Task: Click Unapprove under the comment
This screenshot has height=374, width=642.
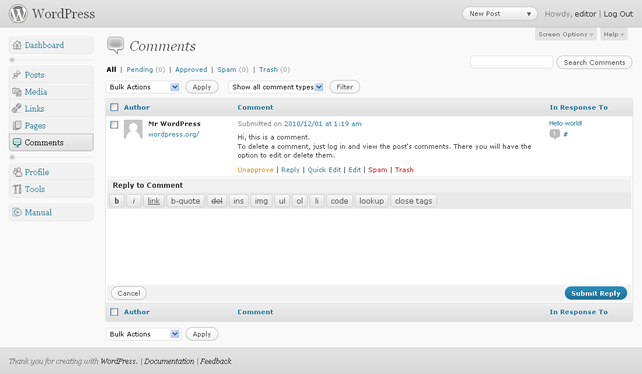Action: tap(255, 170)
